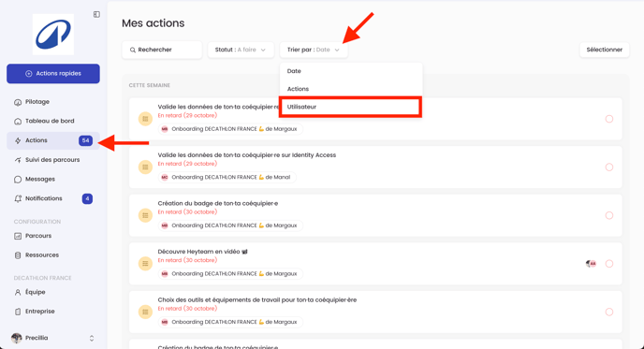Go to Tableau de bord
The image size is (644, 349).
53,121
